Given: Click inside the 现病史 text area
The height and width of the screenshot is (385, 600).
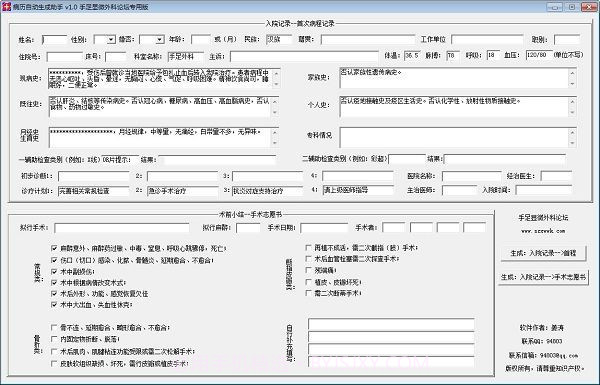Looking at the screenshot, I should pyautogui.click(x=160, y=78).
